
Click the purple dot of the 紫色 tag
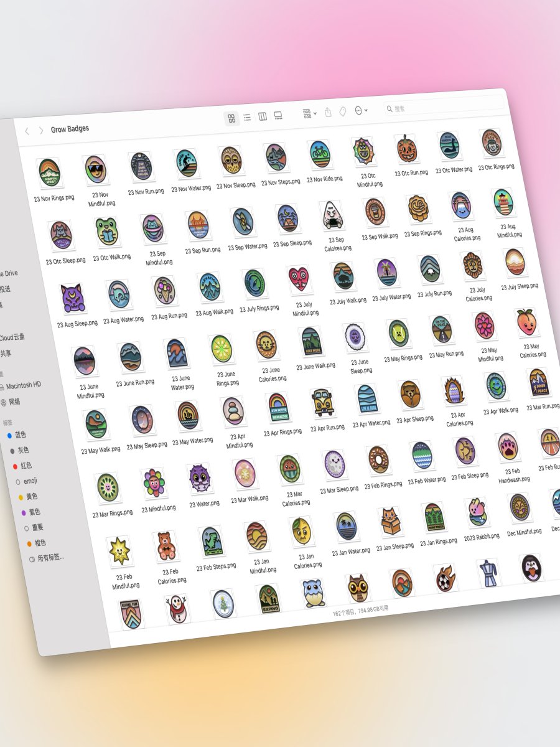coord(24,513)
